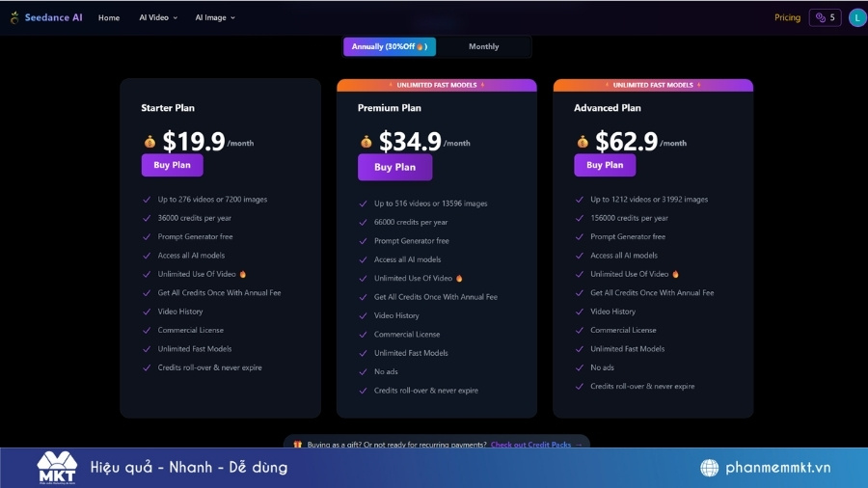Click the checkmark beside Advanced No ads
868x488 pixels.
point(580,367)
